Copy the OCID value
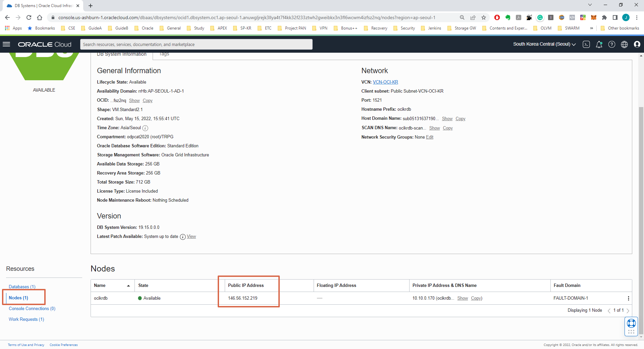Image resolution: width=644 pixels, height=349 pixels. 148,101
